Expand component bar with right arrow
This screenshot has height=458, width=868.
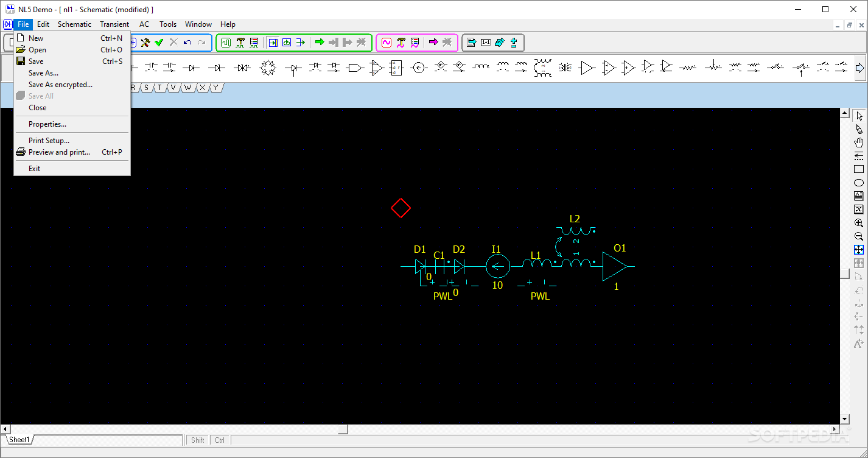(x=859, y=68)
